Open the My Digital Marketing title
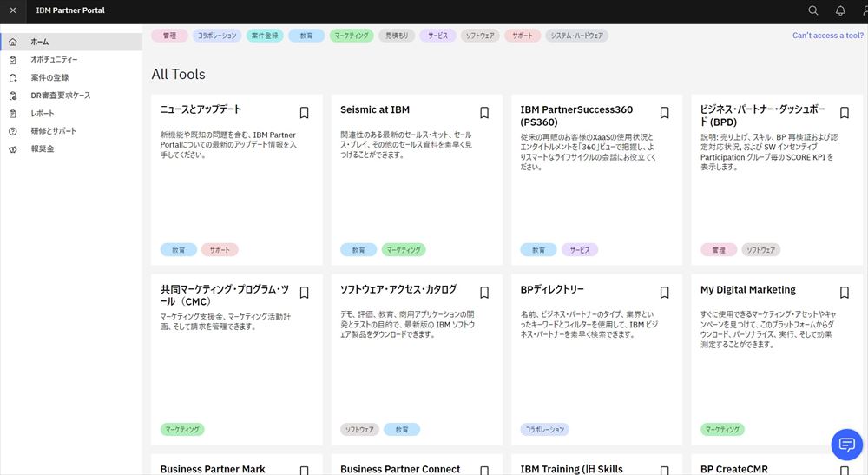 click(748, 289)
